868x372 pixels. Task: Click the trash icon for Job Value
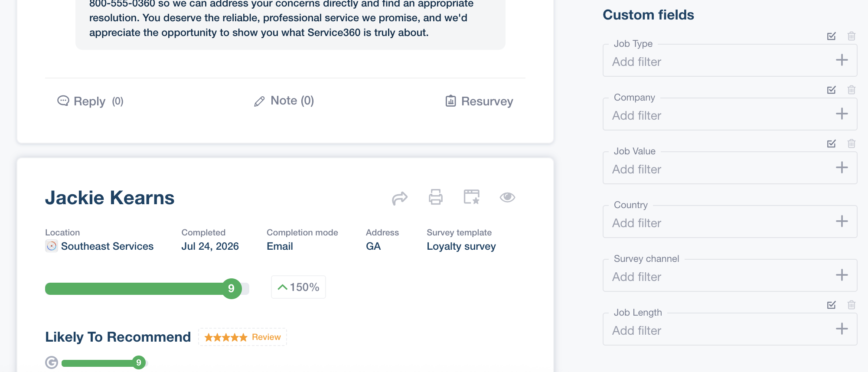click(x=851, y=144)
